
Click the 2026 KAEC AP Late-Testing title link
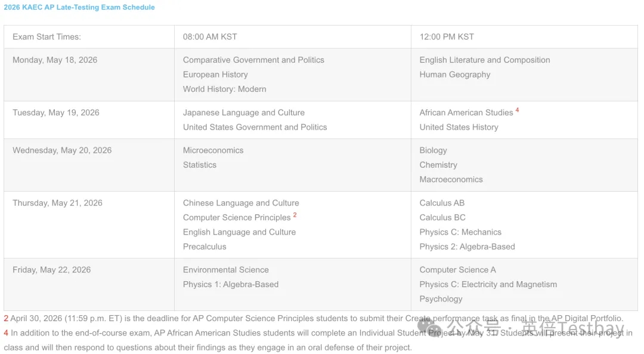(79, 7)
